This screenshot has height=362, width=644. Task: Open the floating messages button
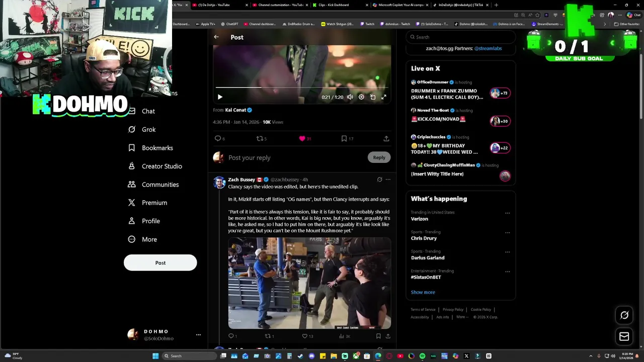point(624,336)
